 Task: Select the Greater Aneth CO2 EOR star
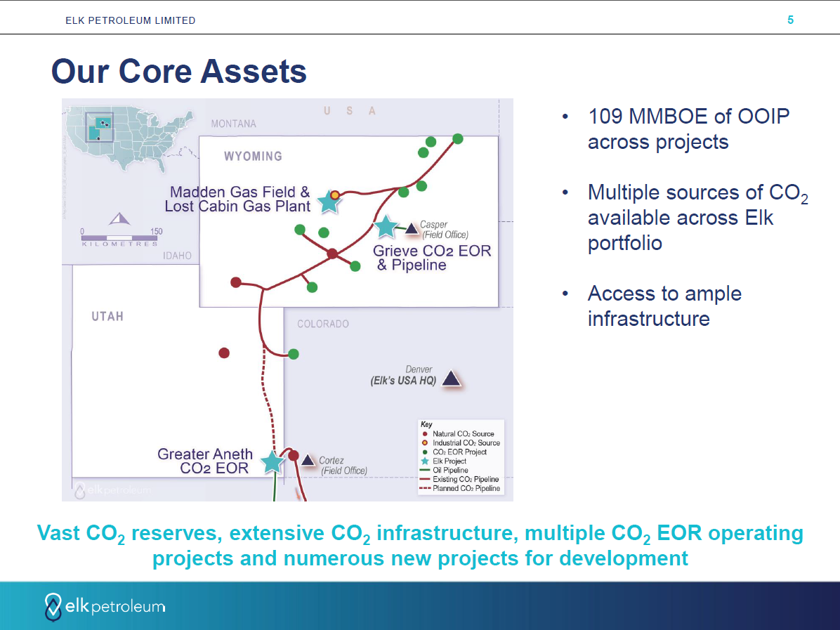(x=272, y=461)
